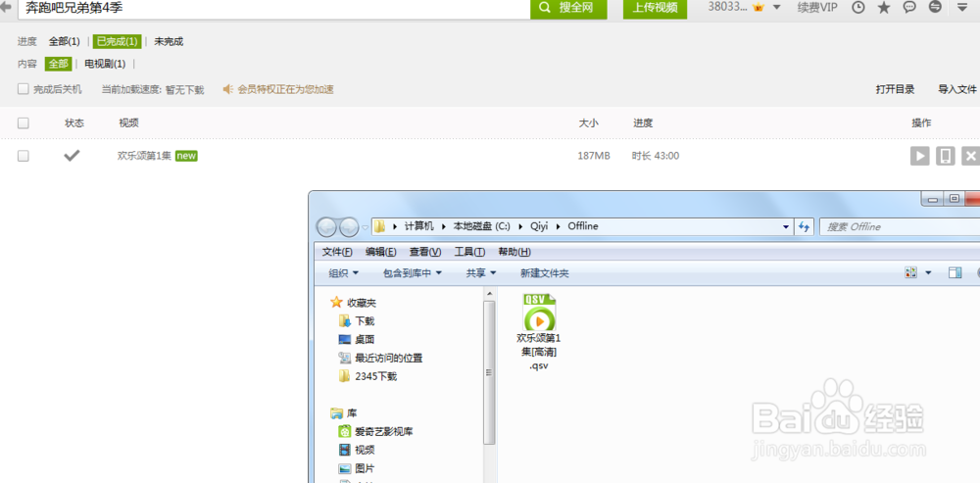Click the 新建文件夹 button

pyautogui.click(x=544, y=273)
